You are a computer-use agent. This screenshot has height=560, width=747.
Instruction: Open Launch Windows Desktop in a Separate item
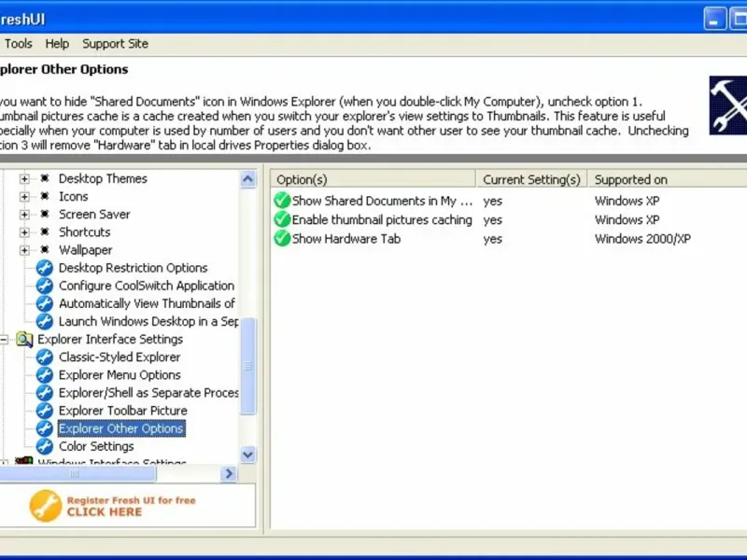pyautogui.click(x=148, y=321)
